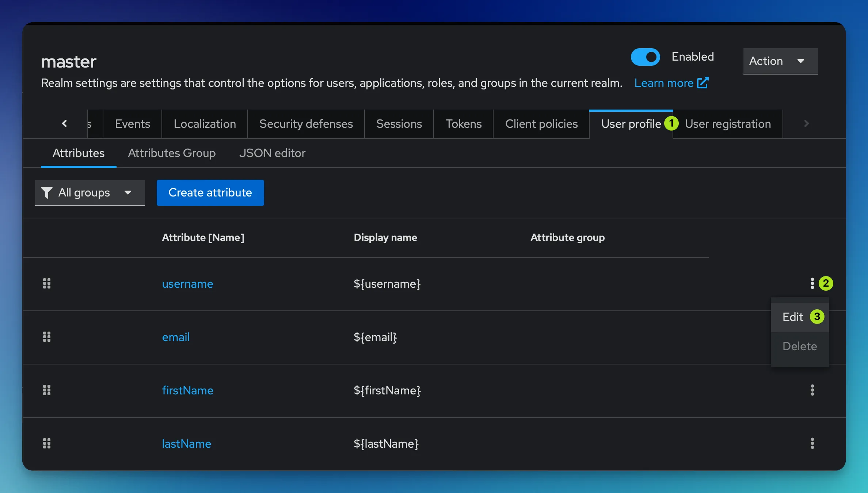
Task: Follow the Learn more link
Action: tap(664, 83)
